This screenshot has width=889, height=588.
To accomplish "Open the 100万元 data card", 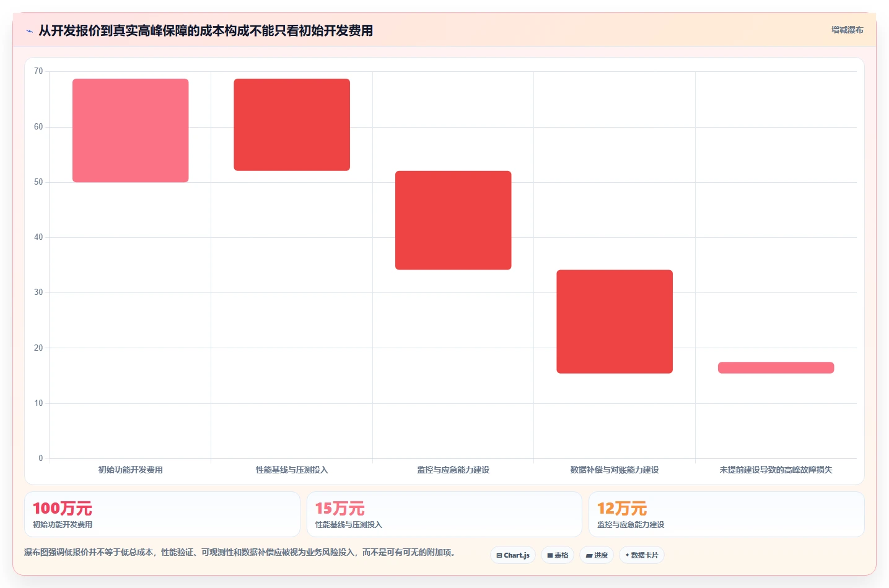I will (162, 514).
